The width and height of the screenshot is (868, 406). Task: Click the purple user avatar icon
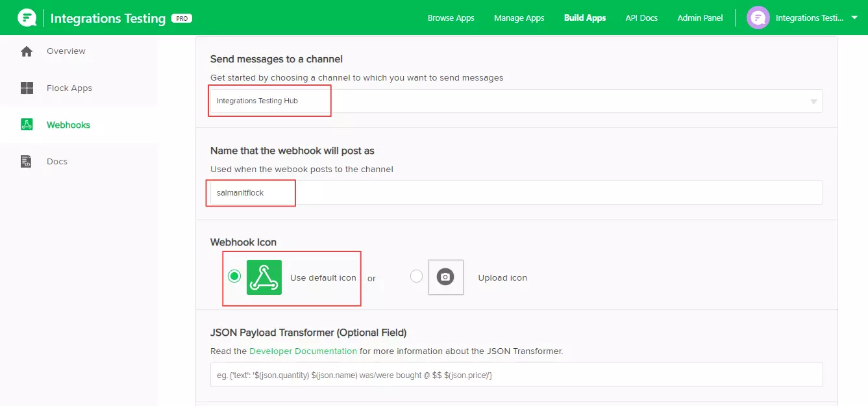click(x=758, y=18)
